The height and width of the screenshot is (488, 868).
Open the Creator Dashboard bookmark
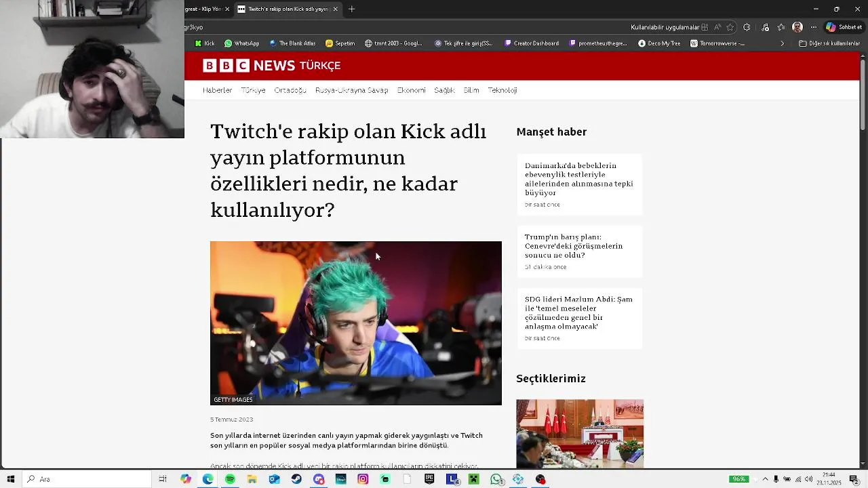pos(532,43)
